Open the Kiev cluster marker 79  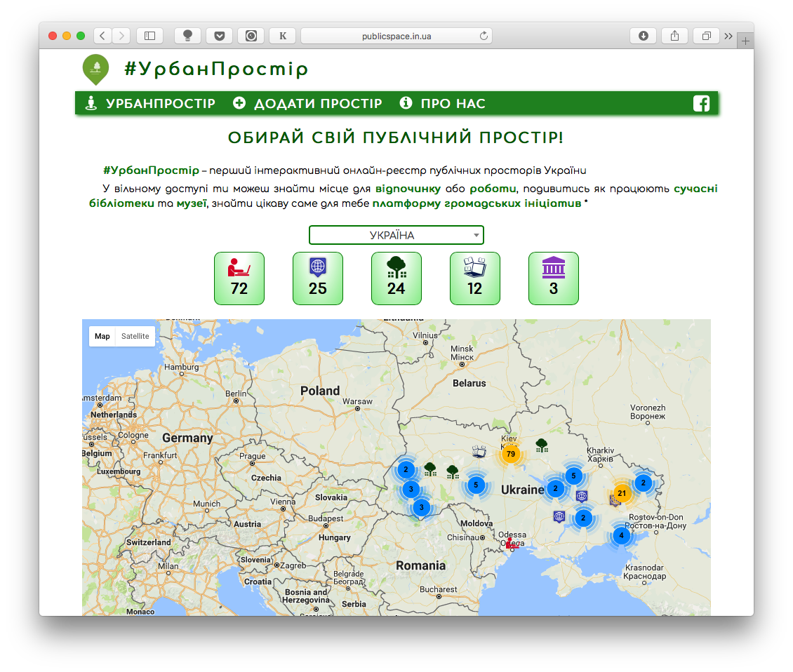tap(511, 454)
